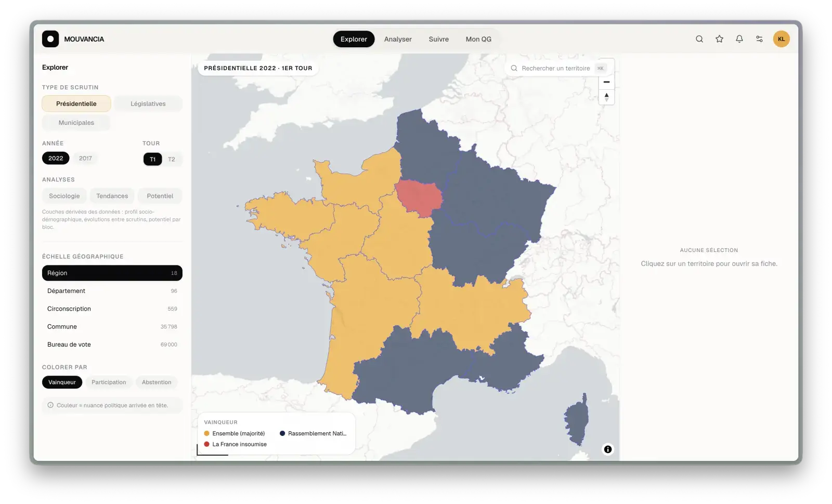Viewport: 832px width, 504px height.
Task: Open the KL user avatar menu
Action: 781,39
